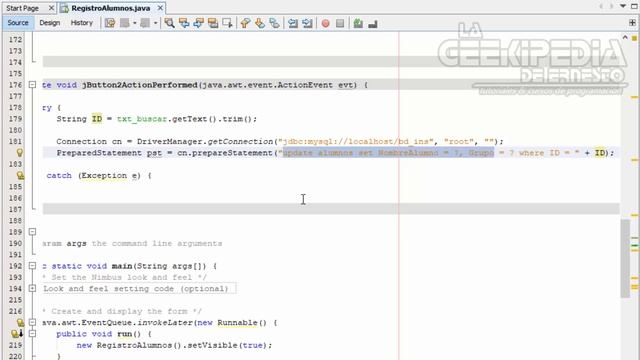Click 'catch' keyword on line 184
This screenshot has height=360, width=640.
click(59, 175)
